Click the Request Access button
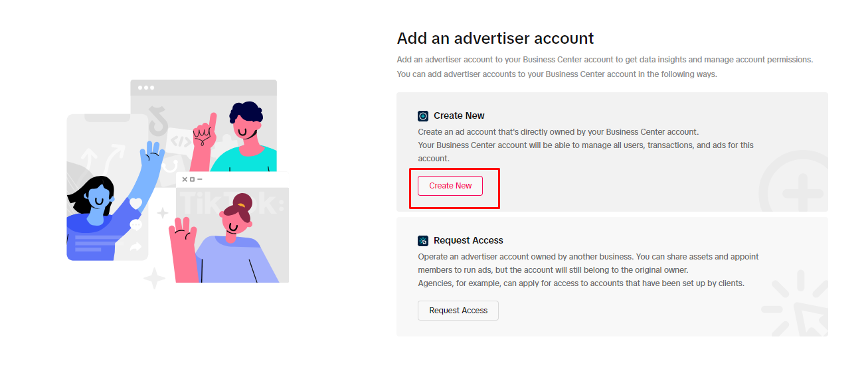868x369 pixels. click(x=458, y=311)
